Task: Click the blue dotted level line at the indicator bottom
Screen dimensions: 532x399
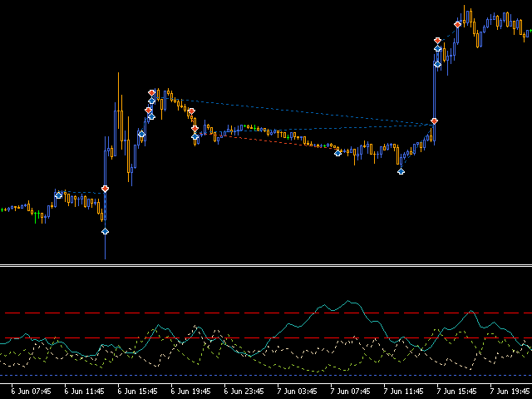Action: point(266,375)
